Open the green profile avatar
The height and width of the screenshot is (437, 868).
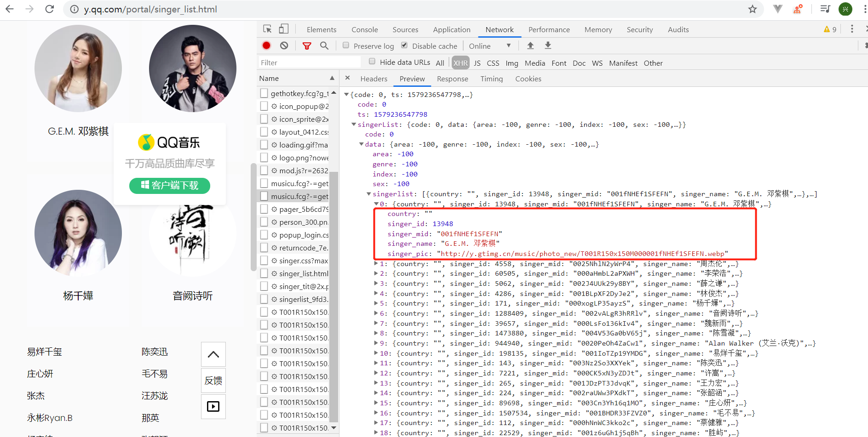[845, 9]
